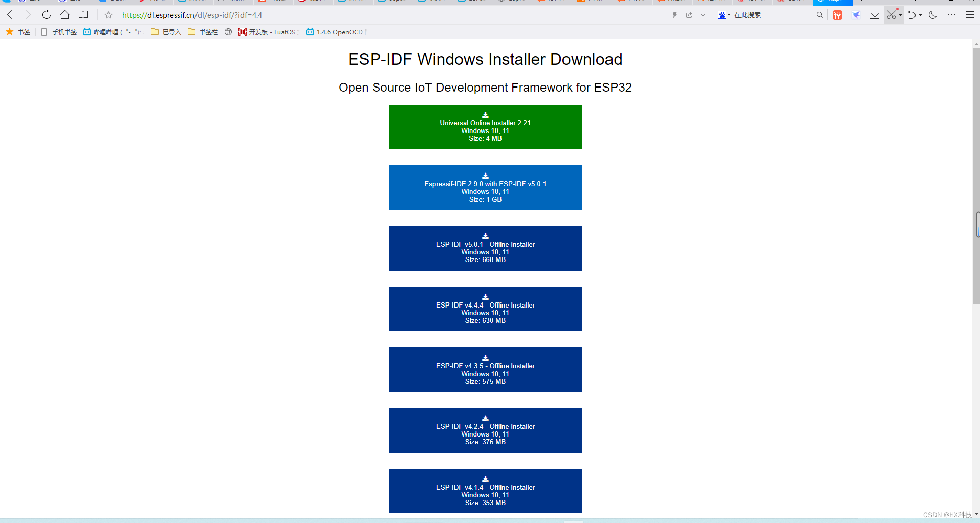Click the undo closed-tab arrow icon

tap(912, 15)
